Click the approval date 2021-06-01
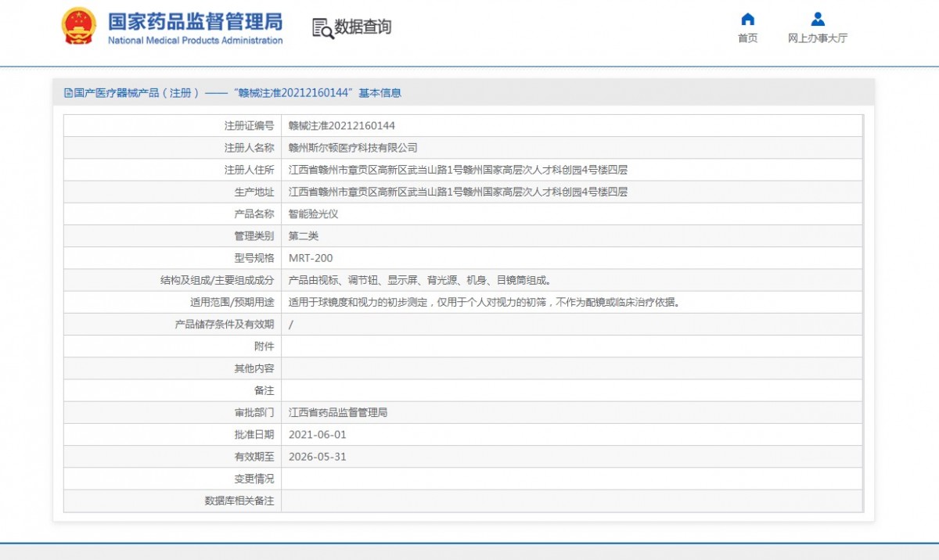Viewport: 939px width, 560px height. 317,435
